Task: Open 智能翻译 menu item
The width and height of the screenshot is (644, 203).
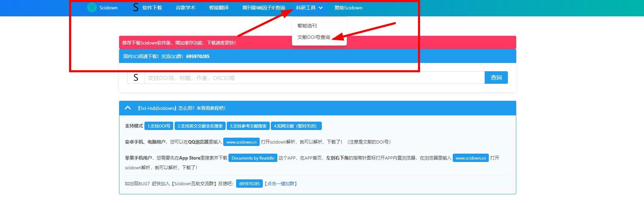Action: [x=219, y=8]
